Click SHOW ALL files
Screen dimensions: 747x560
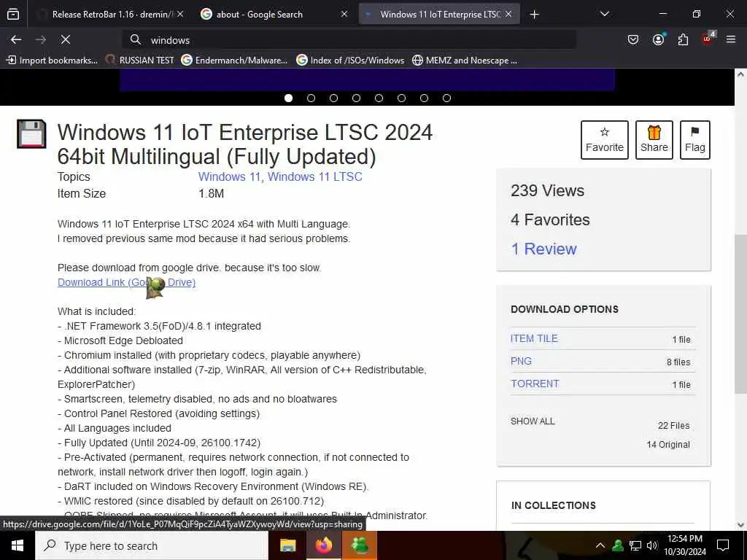pos(533,421)
